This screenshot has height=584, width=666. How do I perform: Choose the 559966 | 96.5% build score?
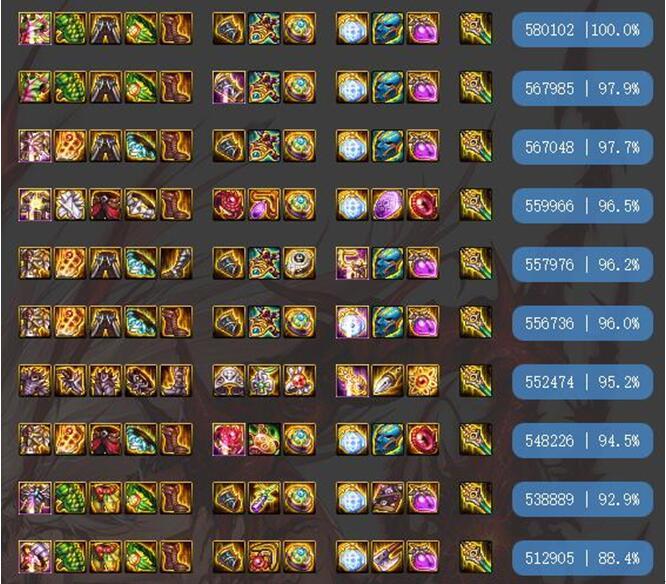click(582, 206)
